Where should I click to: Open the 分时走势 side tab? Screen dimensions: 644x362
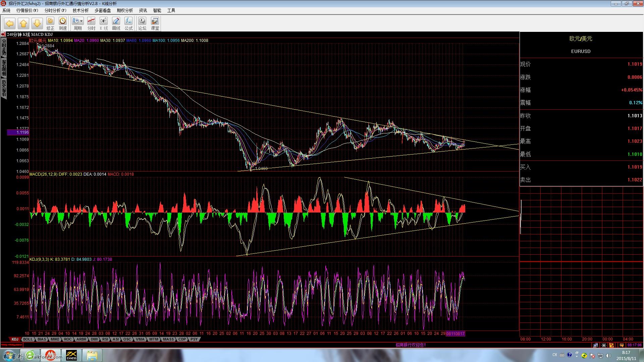4,47
